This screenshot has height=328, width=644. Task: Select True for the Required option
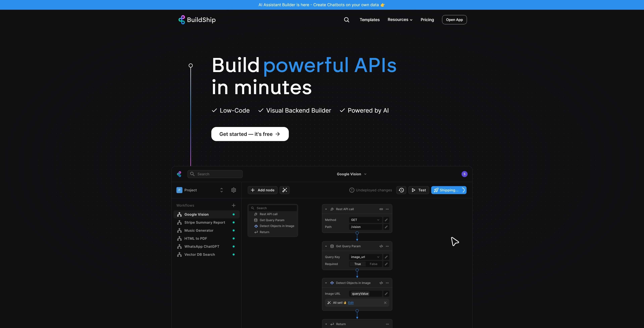pos(358,264)
